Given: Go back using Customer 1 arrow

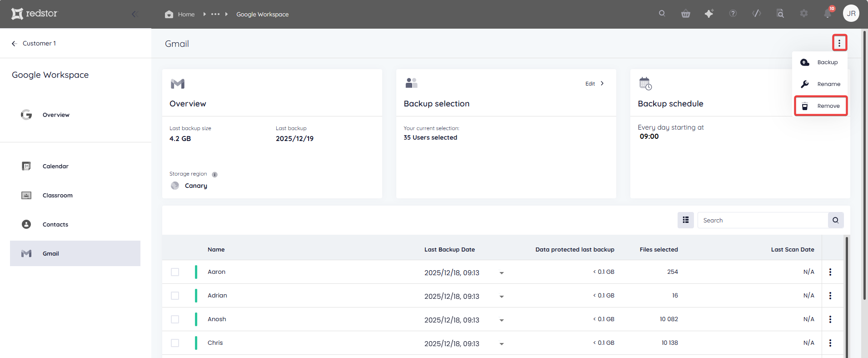Looking at the screenshot, I should pos(14,43).
